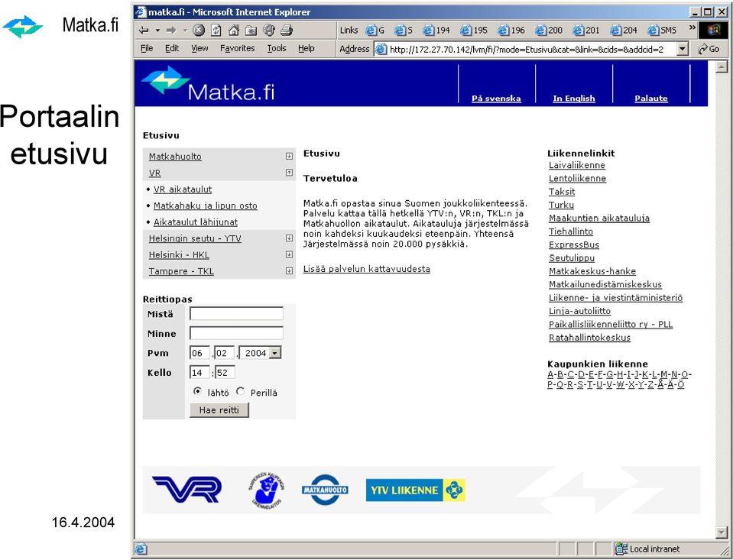This screenshot has height=560, width=733.
Task: Open the Ratahallintokeskus link
Action: [589, 338]
